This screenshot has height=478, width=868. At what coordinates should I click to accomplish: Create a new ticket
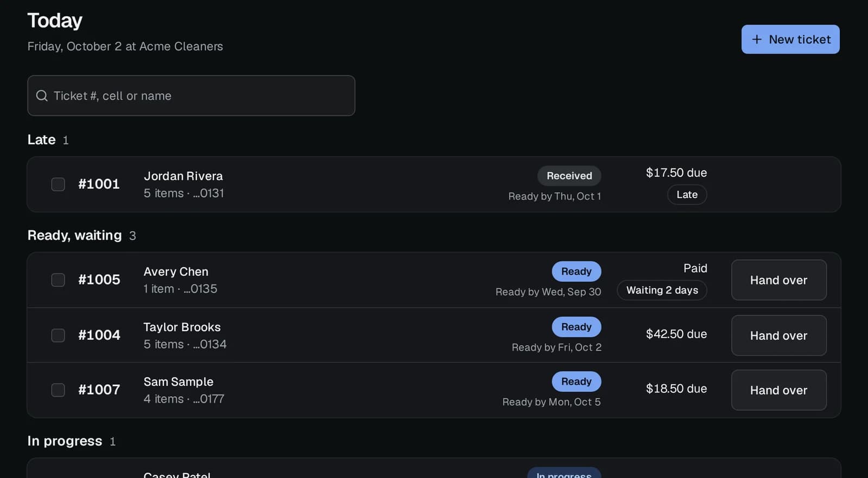click(790, 39)
